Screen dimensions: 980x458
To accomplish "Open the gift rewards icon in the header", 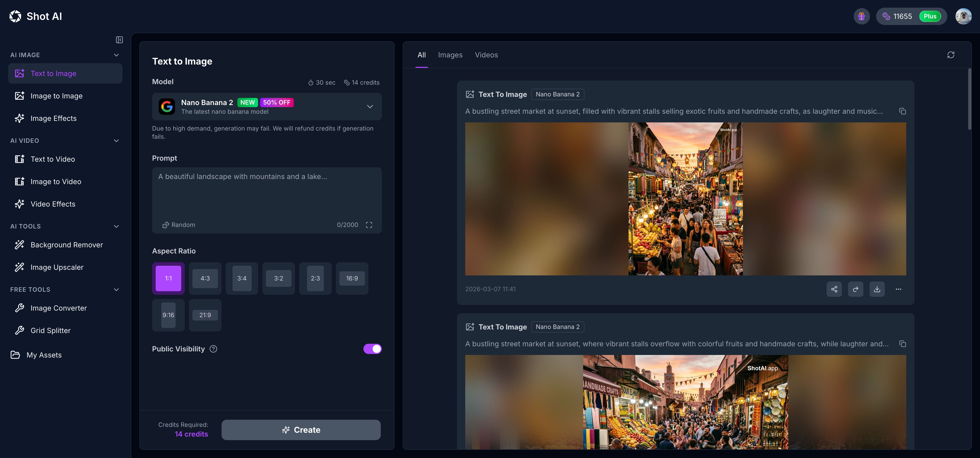I will click(861, 16).
